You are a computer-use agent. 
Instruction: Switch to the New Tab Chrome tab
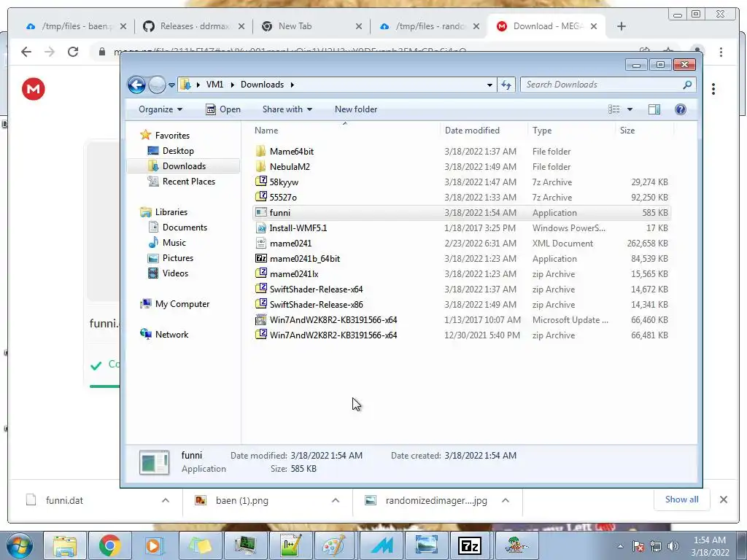311,26
